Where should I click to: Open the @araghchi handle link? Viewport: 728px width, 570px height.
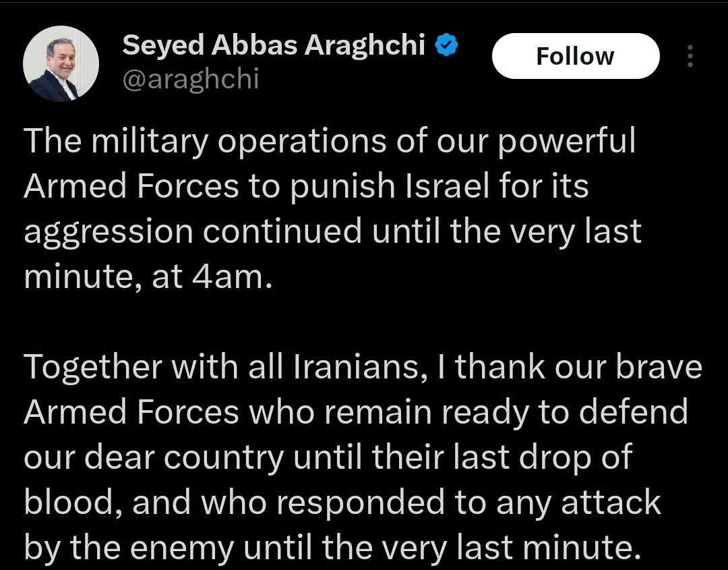point(190,79)
